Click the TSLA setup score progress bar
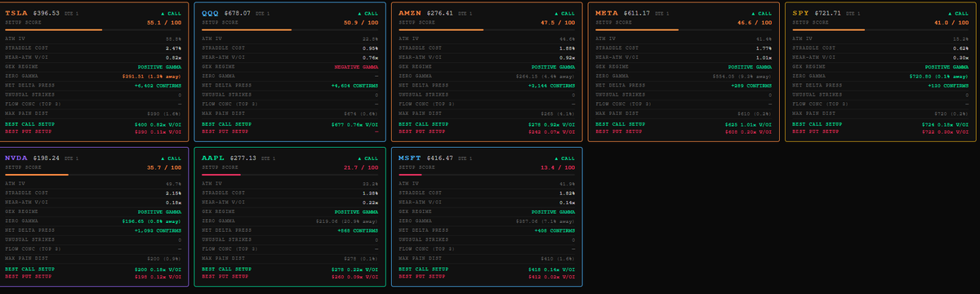This screenshot has width=980, height=294. pyautogui.click(x=94, y=30)
